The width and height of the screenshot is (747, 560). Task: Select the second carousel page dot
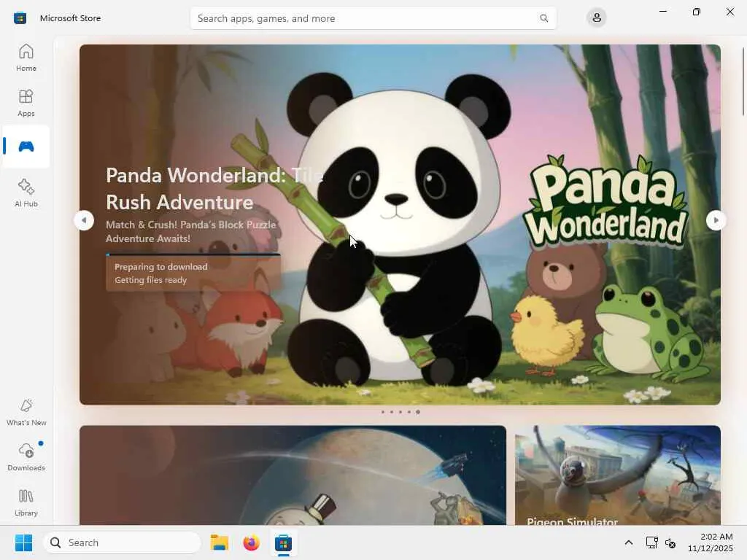(x=392, y=412)
